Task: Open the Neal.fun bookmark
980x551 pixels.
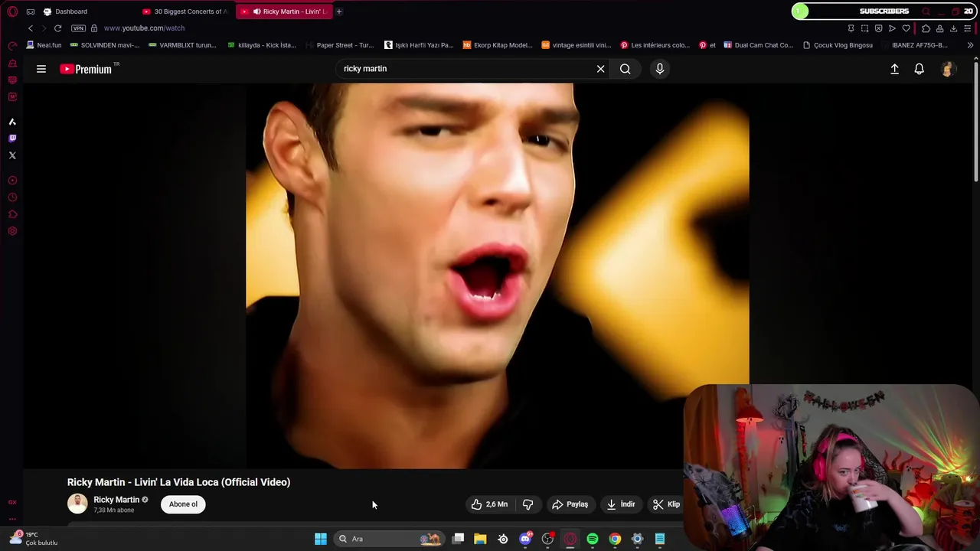Action: coord(44,45)
